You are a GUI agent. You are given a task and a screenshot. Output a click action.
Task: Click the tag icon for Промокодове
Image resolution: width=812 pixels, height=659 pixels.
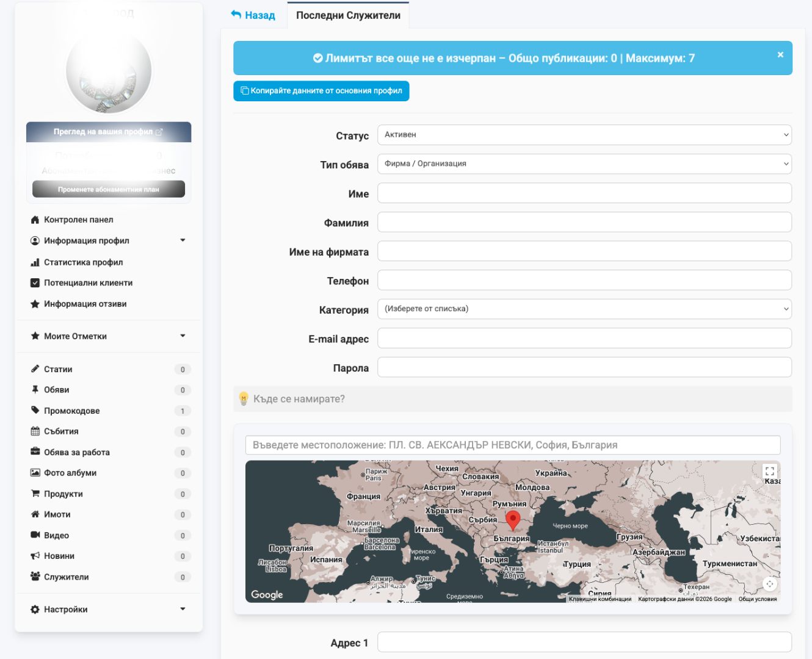(x=35, y=411)
